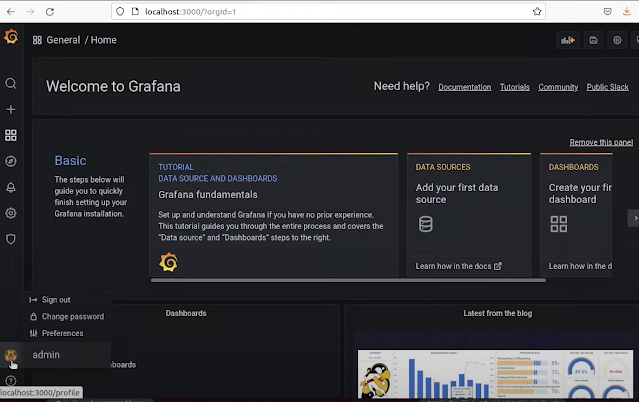The image size is (639, 402).
Task: Click the Welcome to Grafana heading
Action: click(113, 86)
